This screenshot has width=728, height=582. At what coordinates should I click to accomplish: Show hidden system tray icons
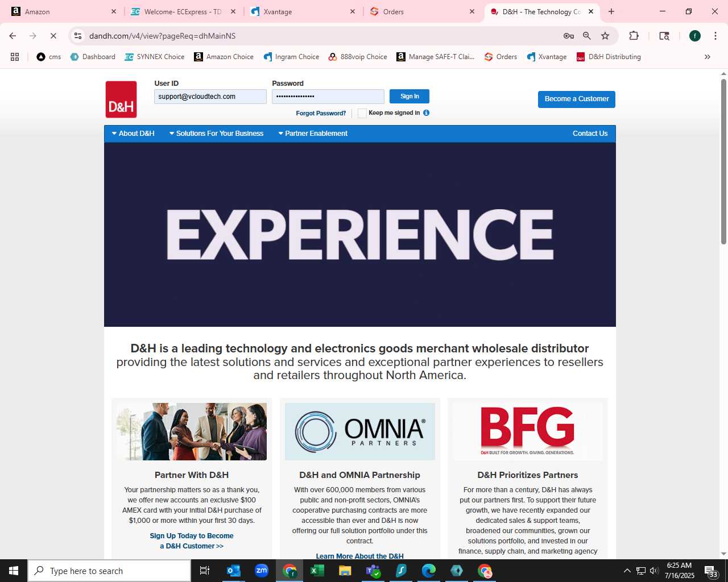tap(627, 571)
